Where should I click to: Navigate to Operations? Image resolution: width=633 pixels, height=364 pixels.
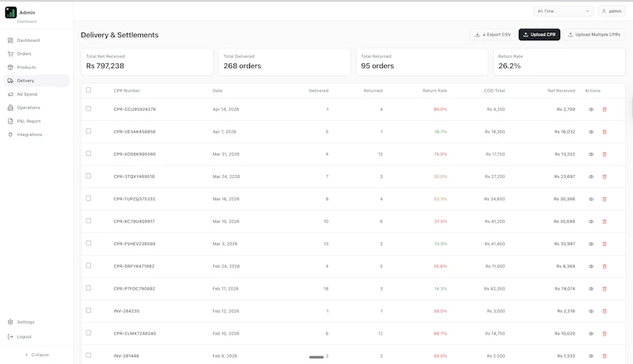pos(36,108)
